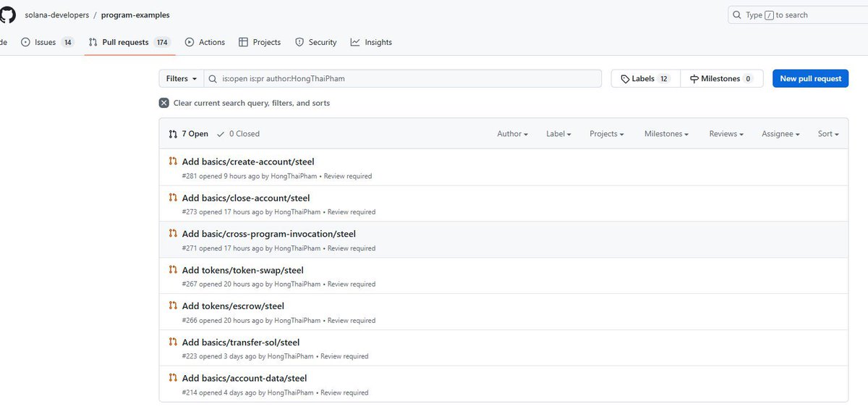Show the 0 Closed pull requests

click(x=238, y=134)
